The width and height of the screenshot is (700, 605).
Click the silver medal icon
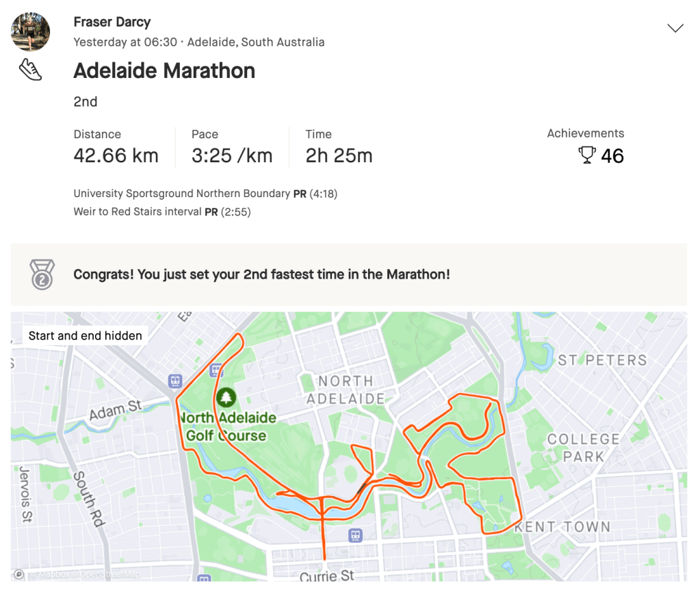pos(42,274)
